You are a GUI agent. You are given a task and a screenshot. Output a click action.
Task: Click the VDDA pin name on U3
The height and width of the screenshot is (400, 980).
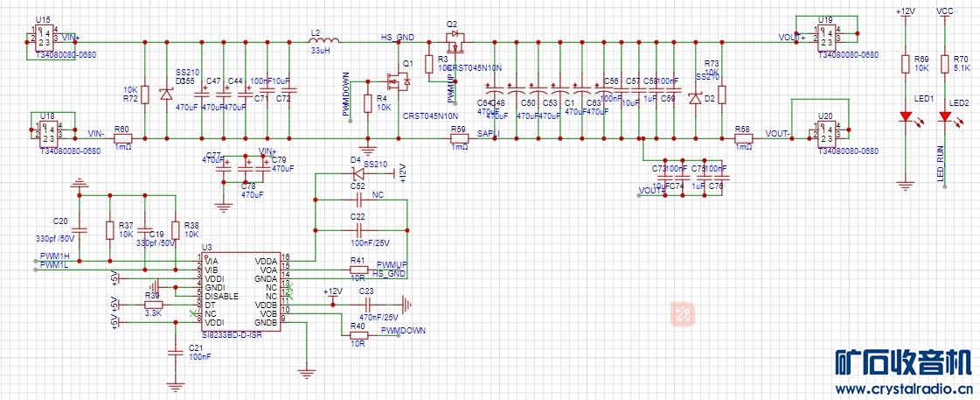(266, 261)
